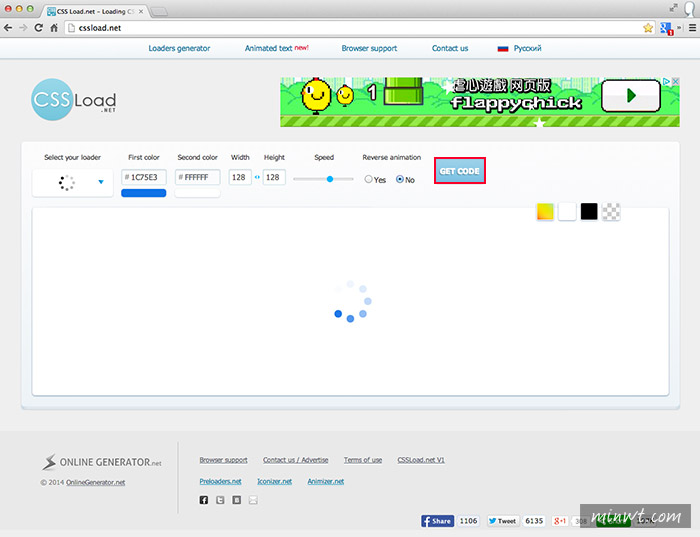Click the email envelope icon in footer
The width and height of the screenshot is (700, 537).
(253, 500)
